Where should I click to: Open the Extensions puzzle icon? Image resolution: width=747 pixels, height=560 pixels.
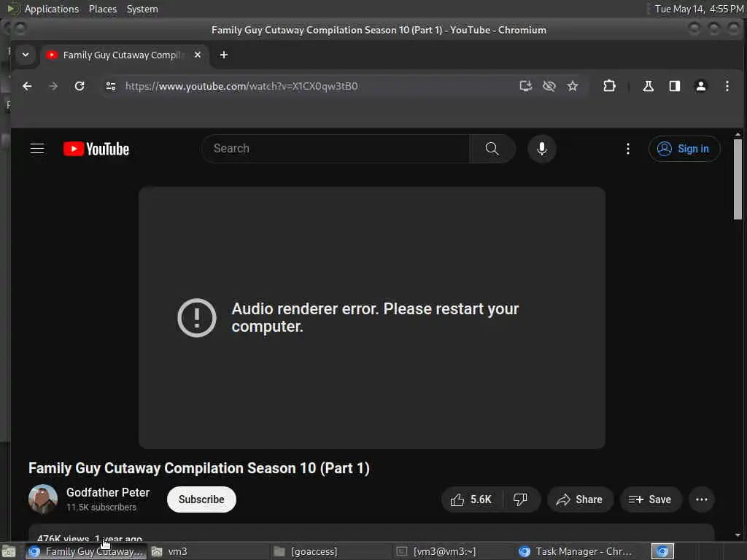[609, 86]
